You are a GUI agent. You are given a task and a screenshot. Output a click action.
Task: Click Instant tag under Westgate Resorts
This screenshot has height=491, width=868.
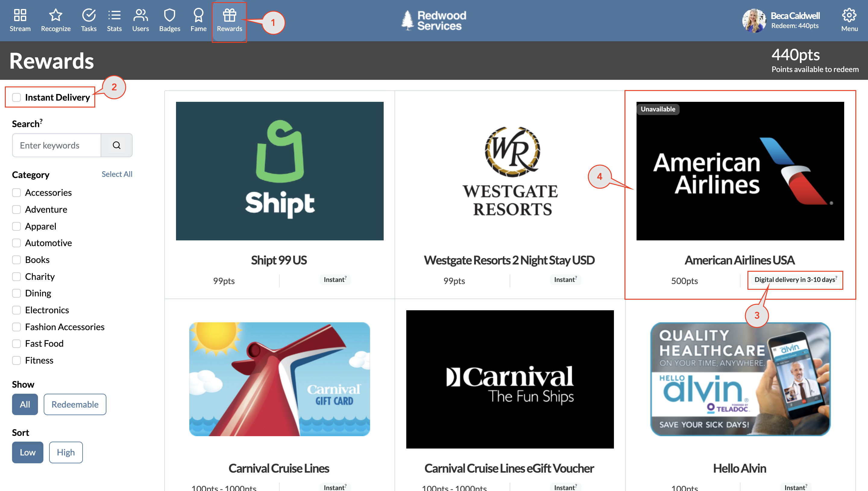(x=565, y=280)
